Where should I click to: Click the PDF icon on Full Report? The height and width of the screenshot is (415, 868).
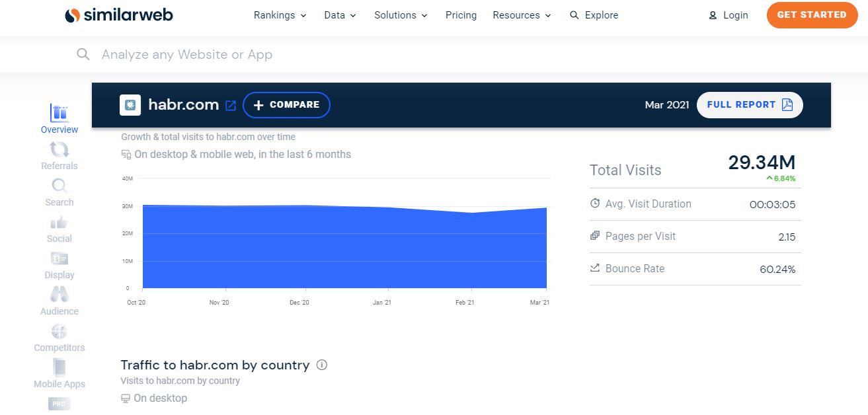[787, 104]
